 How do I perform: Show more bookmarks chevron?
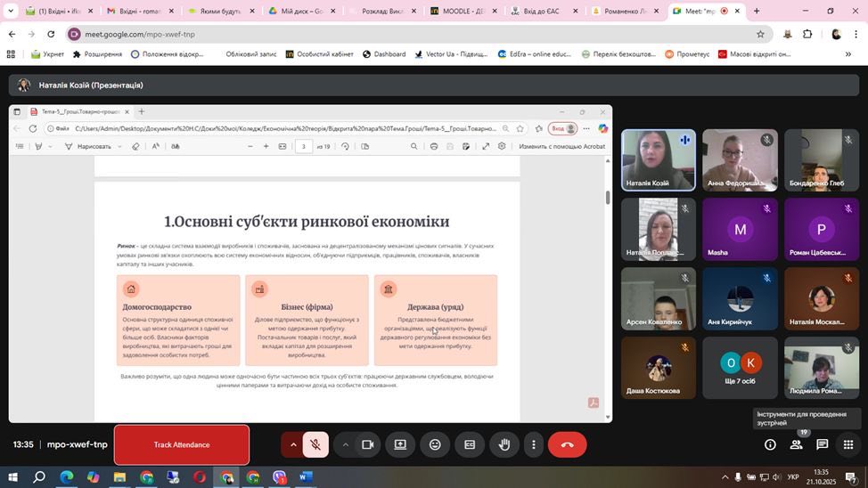(848, 54)
